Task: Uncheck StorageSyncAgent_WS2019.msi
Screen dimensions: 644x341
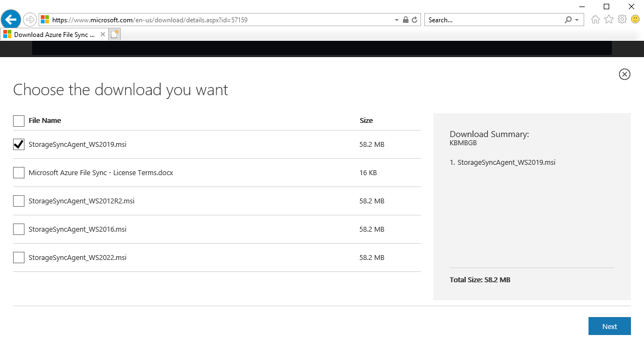Action: point(18,144)
